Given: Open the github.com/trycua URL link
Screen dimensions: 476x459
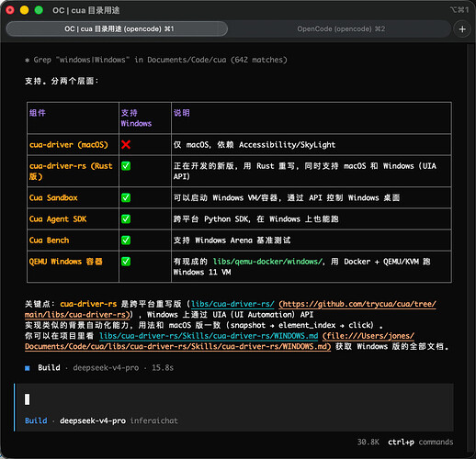Looking at the screenshot, I should tap(357, 304).
